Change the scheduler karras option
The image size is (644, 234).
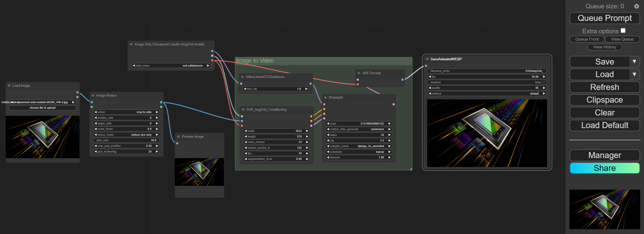click(359, 152)
